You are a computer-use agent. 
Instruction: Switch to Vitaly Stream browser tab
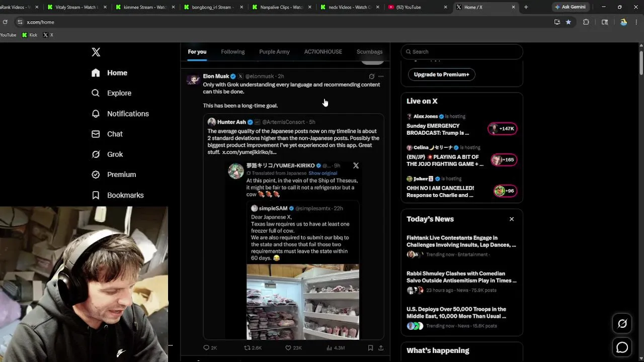pos(76,7)
